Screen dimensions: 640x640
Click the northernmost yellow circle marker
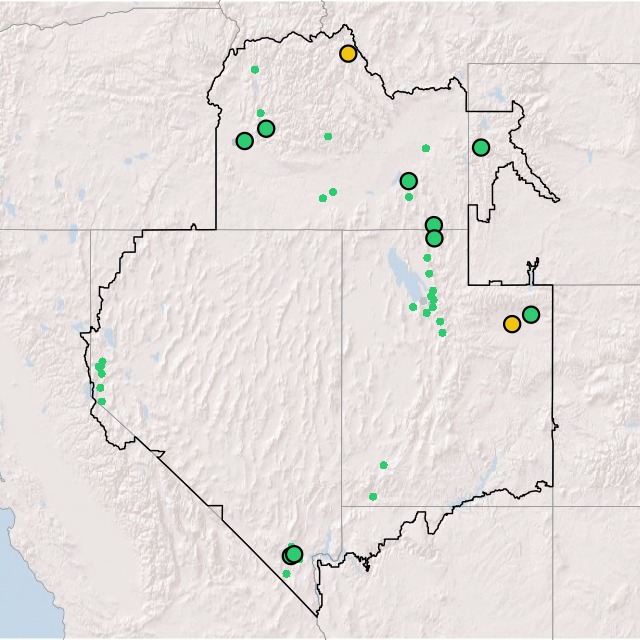pyautogui.click(x=347, y=54)
